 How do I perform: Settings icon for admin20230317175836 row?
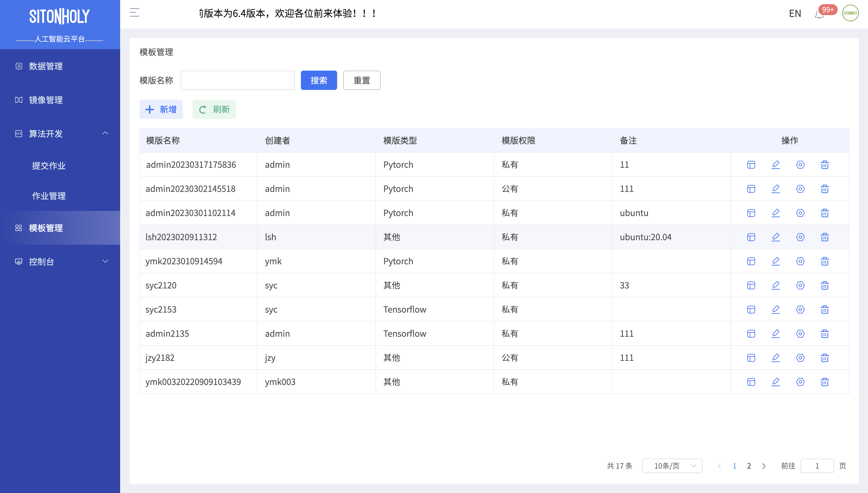point(800,164)
